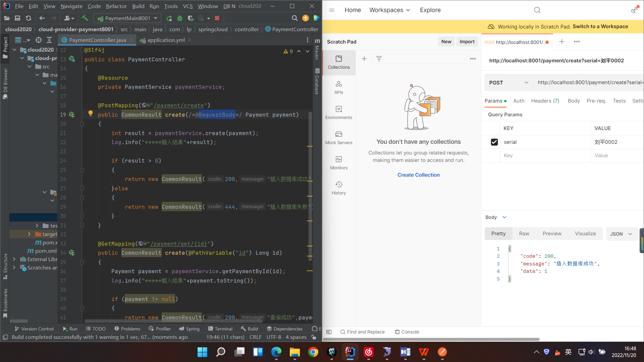
Task: Expand the External Libraries tree node
Action: [x=14, y=259]
